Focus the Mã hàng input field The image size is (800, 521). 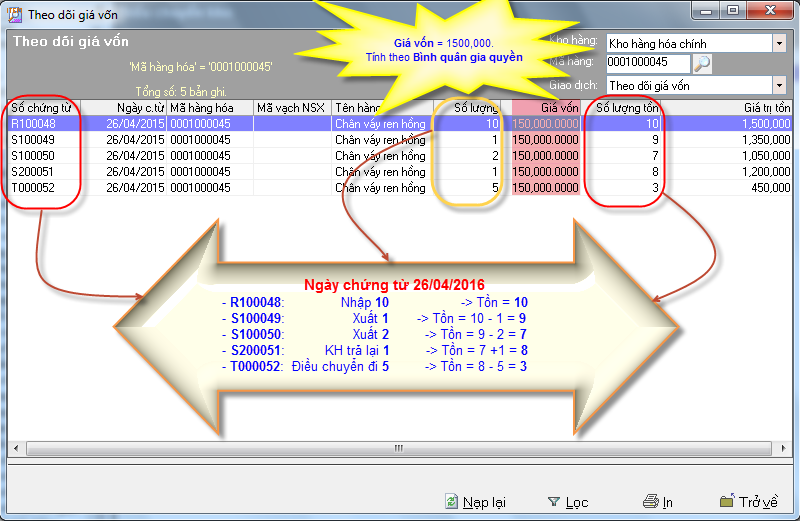[x=647, y=64]
